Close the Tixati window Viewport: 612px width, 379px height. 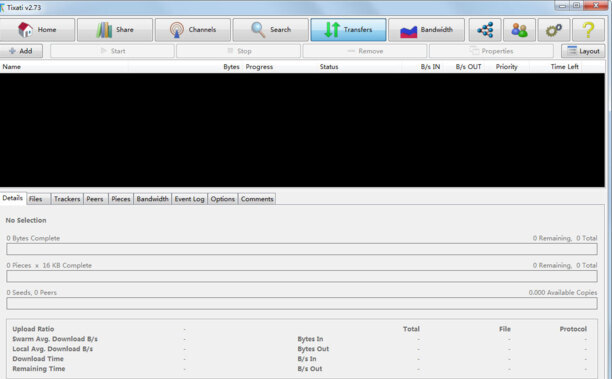pos(596,5)
